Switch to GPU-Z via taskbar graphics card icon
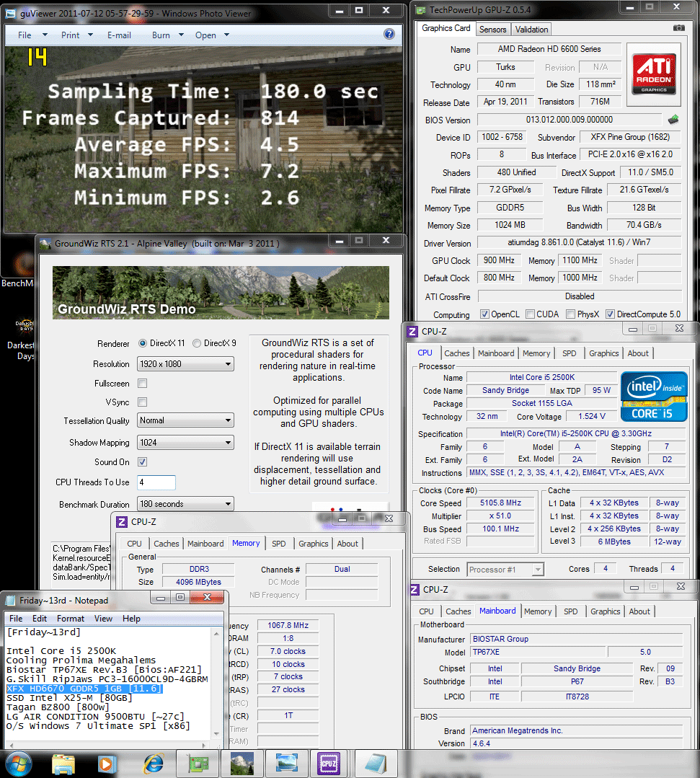This screenshot has height=778, width=700. 198,764
